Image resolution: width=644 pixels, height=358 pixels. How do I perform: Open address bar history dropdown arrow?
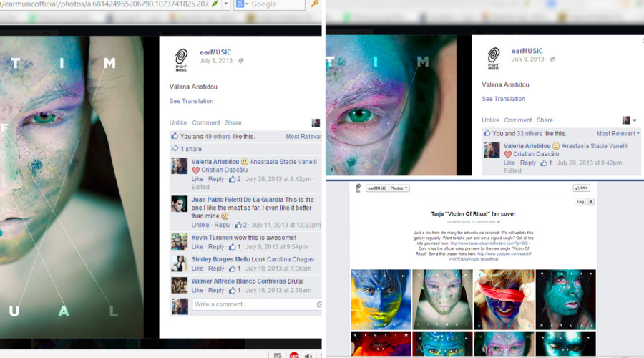click(x=226, y=4)
